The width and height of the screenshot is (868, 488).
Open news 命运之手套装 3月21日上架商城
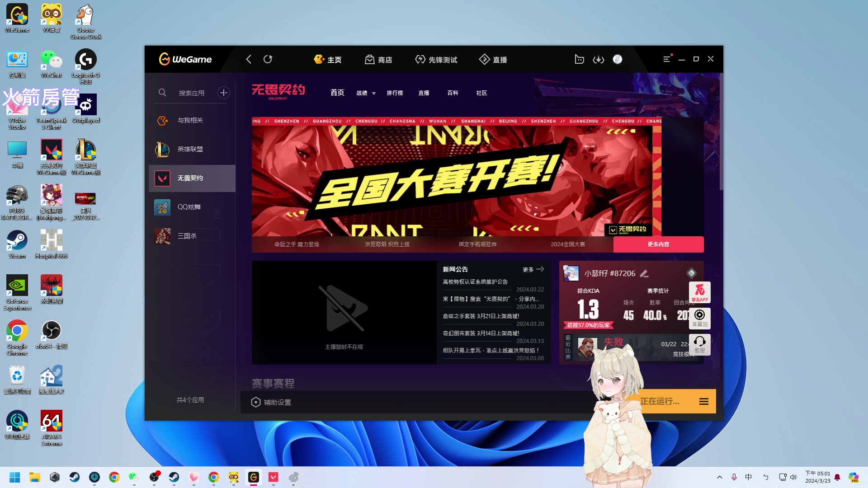[481, 316]
